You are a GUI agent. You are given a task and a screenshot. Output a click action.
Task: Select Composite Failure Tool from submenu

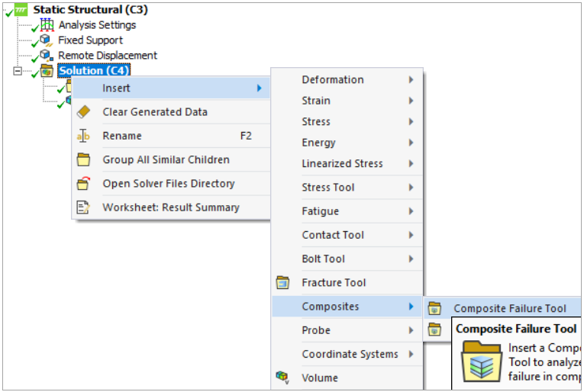510,309
